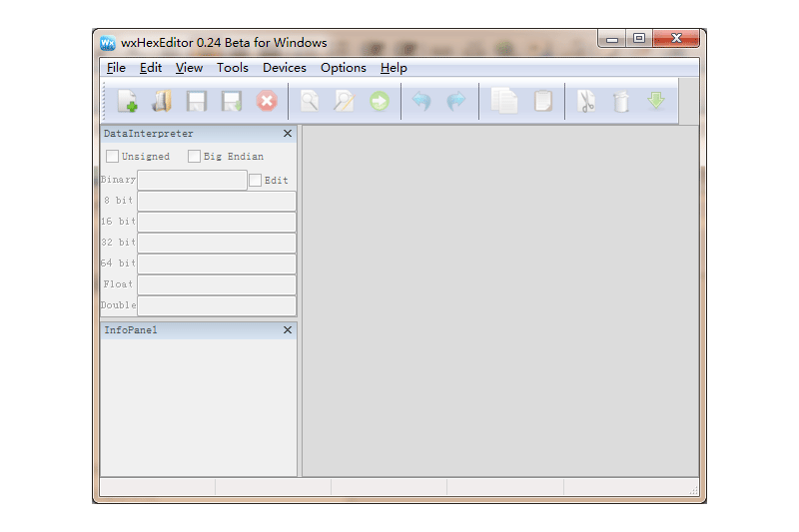Image resolution: width=799 pixels, height=532 pixels.
Task: Enable the Big Endian checkbox
Action: tap(194, 156)
